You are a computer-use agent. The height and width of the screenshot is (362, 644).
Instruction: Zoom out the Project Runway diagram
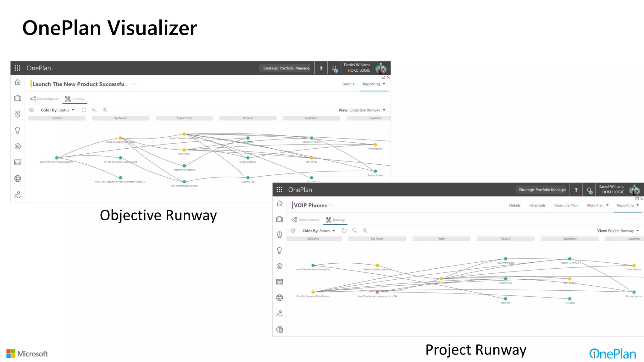point(354,231)
